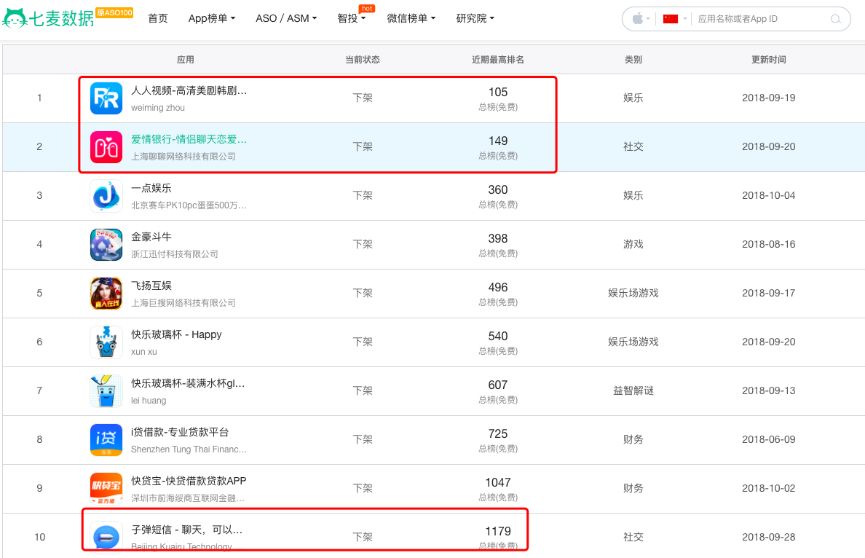This screenshot has width=865, height=558.
Task: Click update date 2018-08-16
Action: (768, 245)
